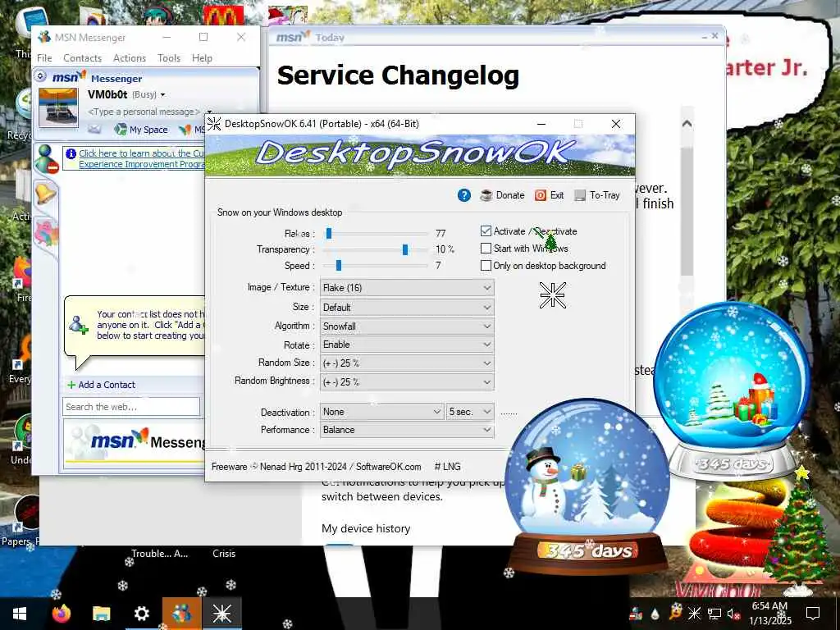The width and height of the screenshot is (840, 630).
Task: Open the File menu in MSN Messenger
Action: pos(44,58)
